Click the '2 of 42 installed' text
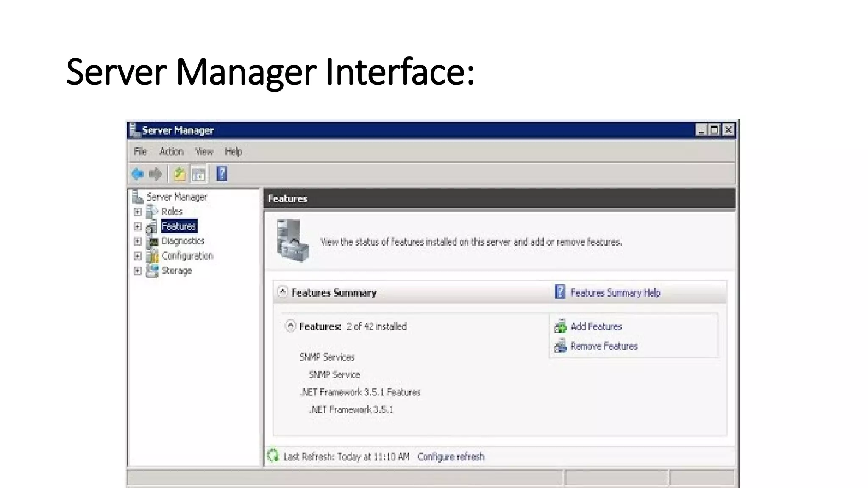This screenshot has height=488, width=868. pyautogui.click(x=376, y=327)
